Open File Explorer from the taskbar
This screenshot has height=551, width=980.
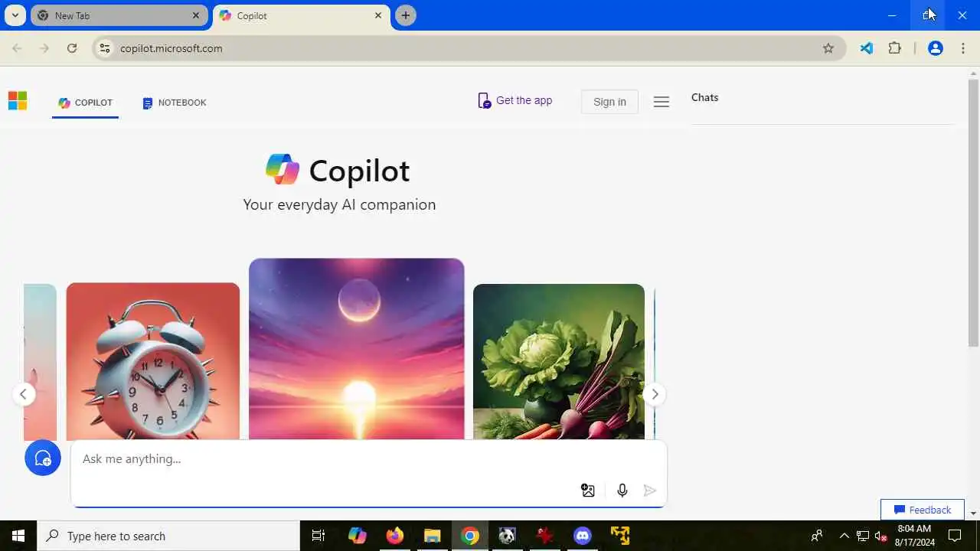click(432, 536)
